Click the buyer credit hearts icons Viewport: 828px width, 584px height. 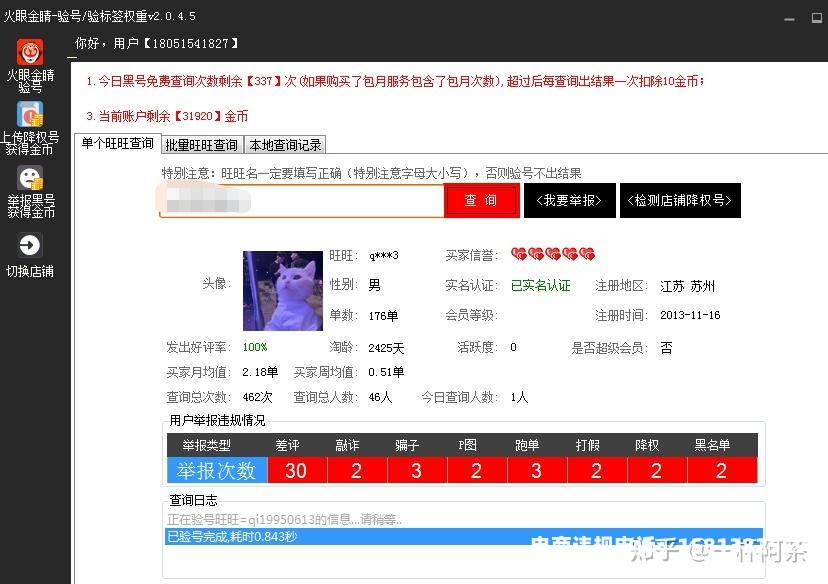[x=552, y=255]
